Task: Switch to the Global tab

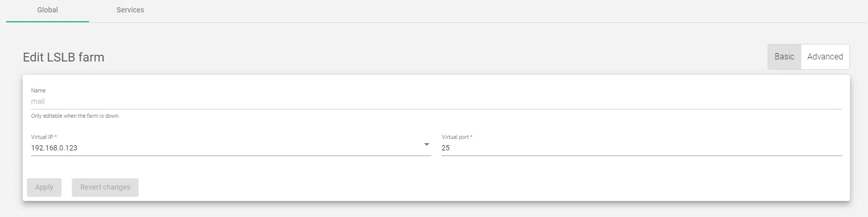Action: click(48, 10)
